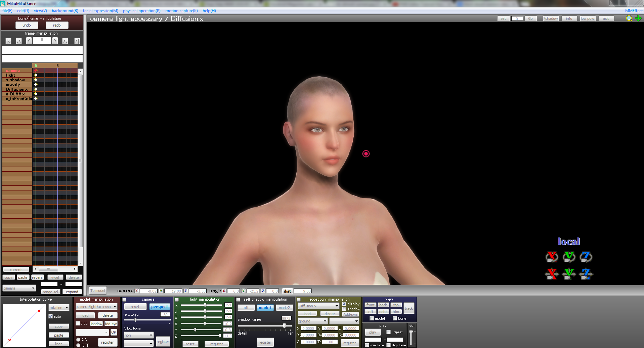Screen dimensions: 644x348
Task: Select the Diffusion.x keyframe diamond
Action: coord(36,89)
